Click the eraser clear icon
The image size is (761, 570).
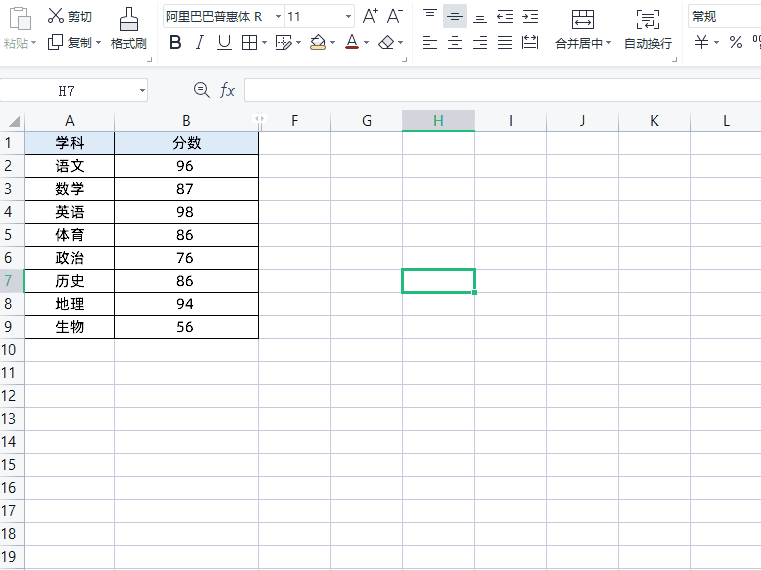click(x=386, y=43)
